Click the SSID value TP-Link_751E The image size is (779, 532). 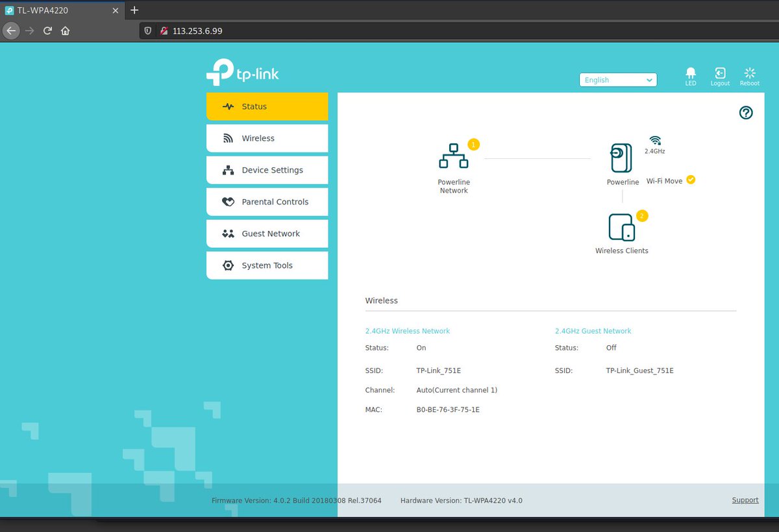(439, 370)
